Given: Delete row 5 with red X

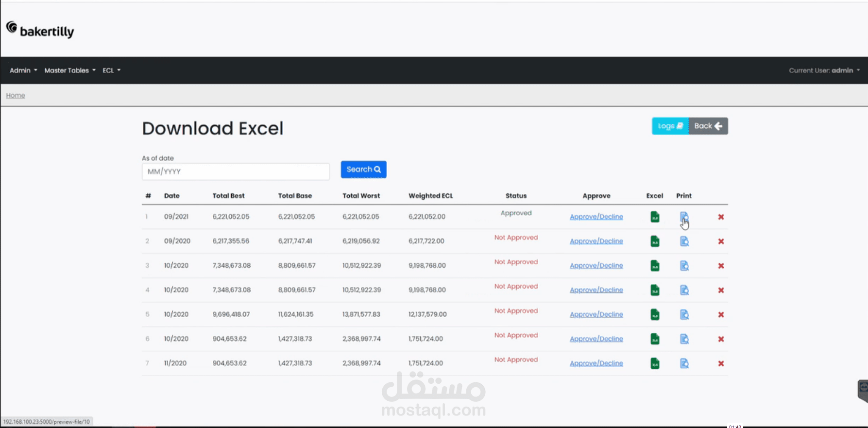Looking at the screenshot, I should point(721,315).
